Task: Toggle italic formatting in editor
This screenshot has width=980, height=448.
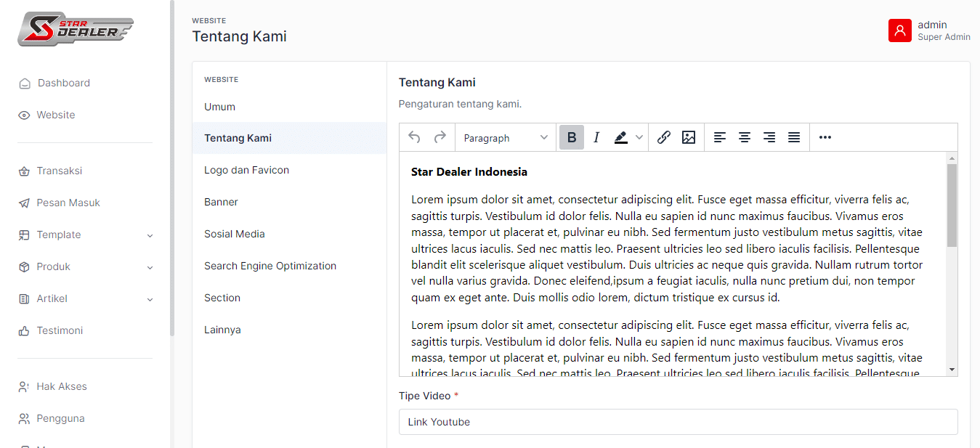Action: 596,137
